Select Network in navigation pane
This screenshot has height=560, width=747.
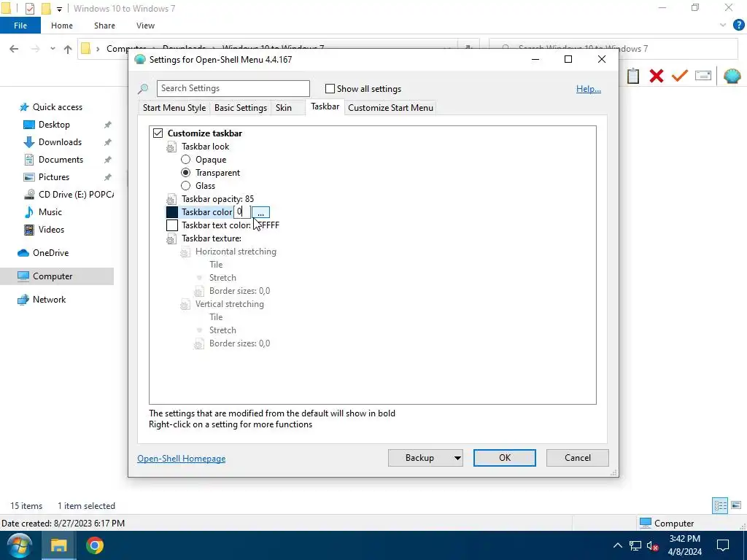point(49,300)
